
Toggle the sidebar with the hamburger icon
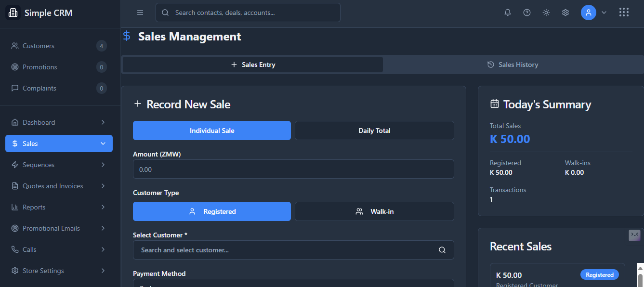140,13
